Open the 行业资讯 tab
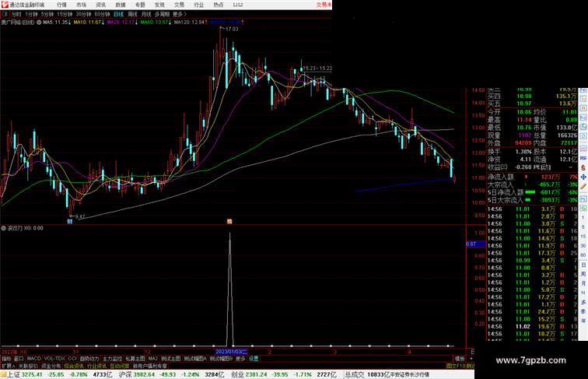The image size is (588, 379). tap(96, 366)
